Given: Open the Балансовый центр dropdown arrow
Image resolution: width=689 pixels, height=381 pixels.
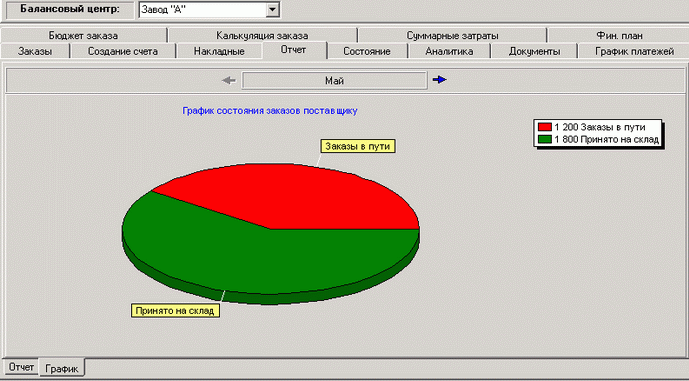Looking at the screenshot, I should point(272,9).
